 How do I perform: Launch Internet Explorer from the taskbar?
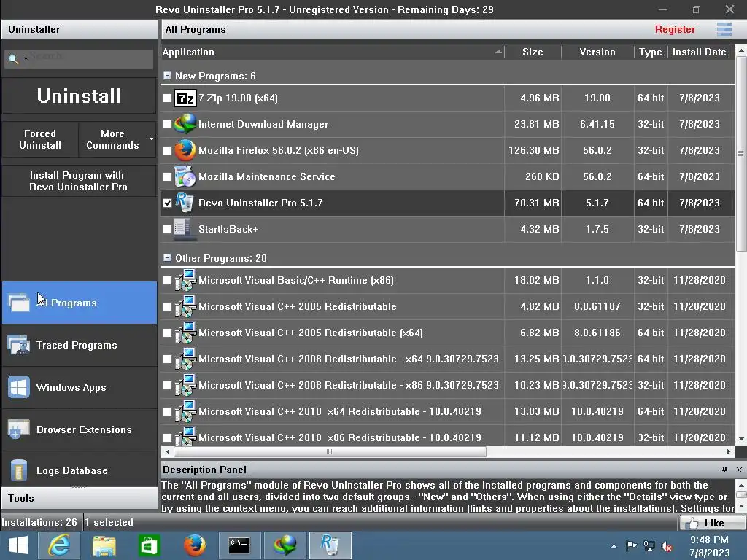[x=59, y=545]
